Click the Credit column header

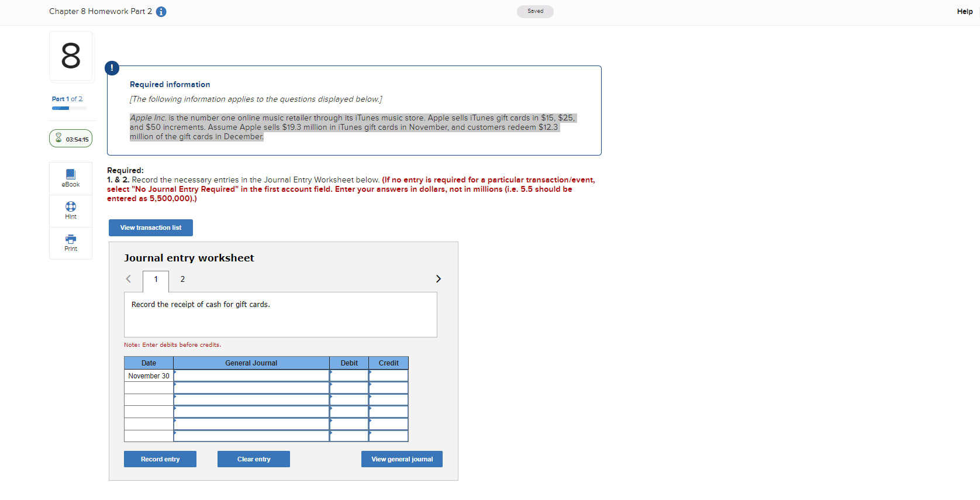[388, 363]
